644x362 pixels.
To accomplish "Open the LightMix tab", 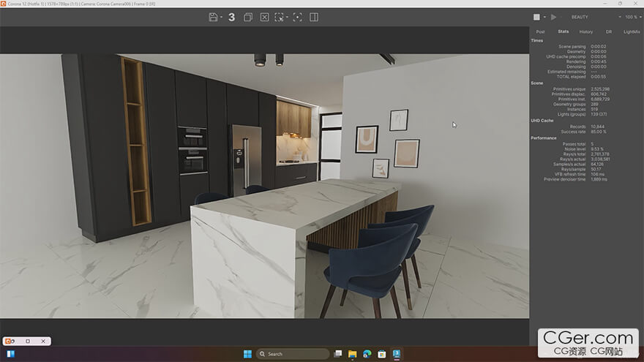I will point(632,31).
